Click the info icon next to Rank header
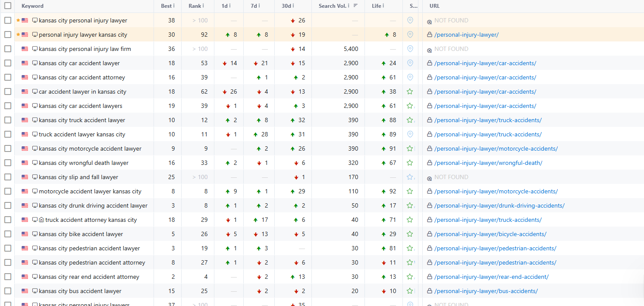Image resolution: width=644 pixels, height=306 pixels. point(203,6)
